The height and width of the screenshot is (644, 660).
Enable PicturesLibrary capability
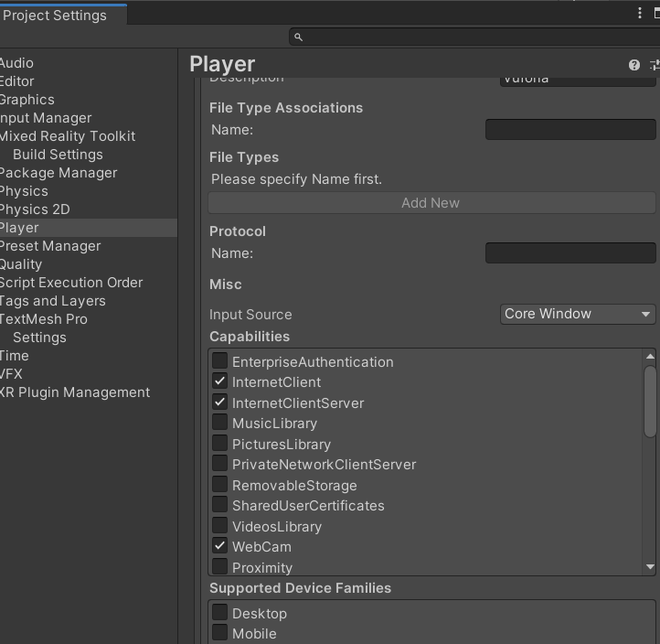pyautogui.click(x=219, y=443)
